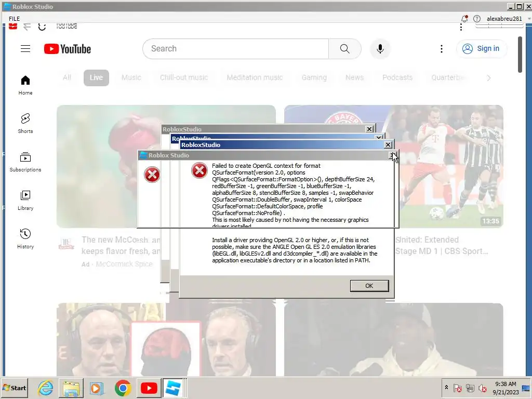This screenshot has height=399, width=532.
Task: Select the Live filter chip
Action: pos(96,78)
